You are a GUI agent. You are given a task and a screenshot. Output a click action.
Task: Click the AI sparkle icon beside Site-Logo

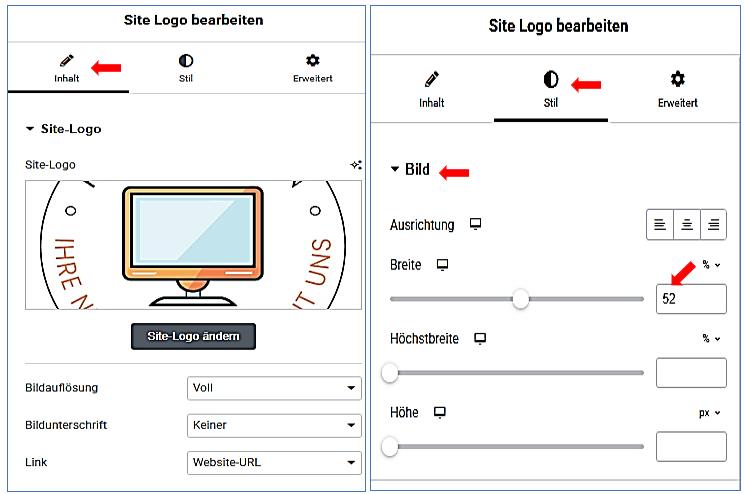pos(356,164)
